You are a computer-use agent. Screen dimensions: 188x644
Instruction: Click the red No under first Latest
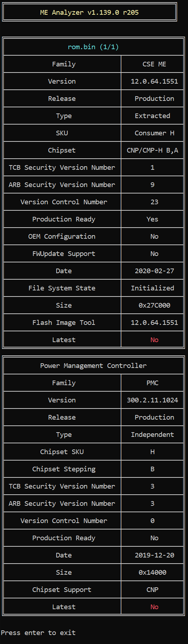click(x=154, y=340)
